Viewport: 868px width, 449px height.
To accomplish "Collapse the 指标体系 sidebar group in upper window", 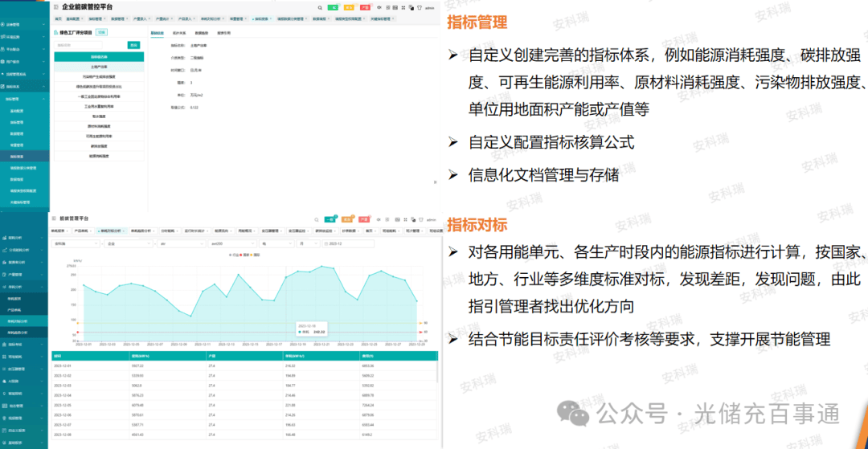I will tap(24, 86).
